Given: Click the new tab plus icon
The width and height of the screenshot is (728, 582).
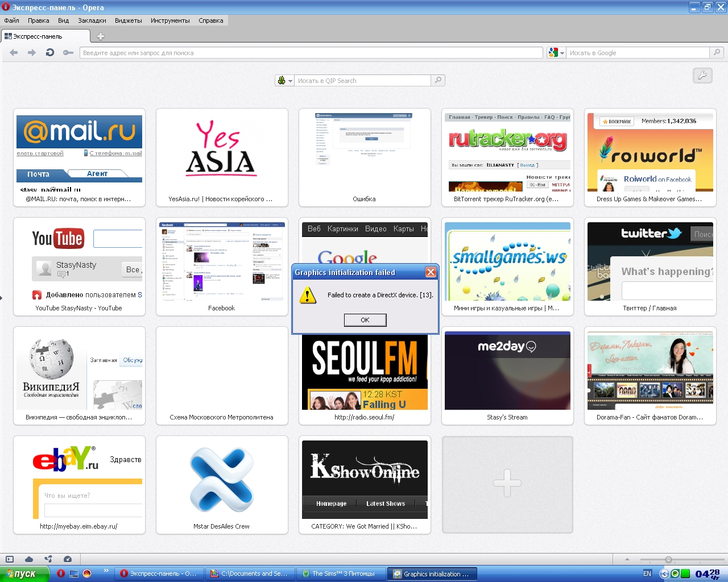Looking at the screenshot, I should click(x=101, y=36).
